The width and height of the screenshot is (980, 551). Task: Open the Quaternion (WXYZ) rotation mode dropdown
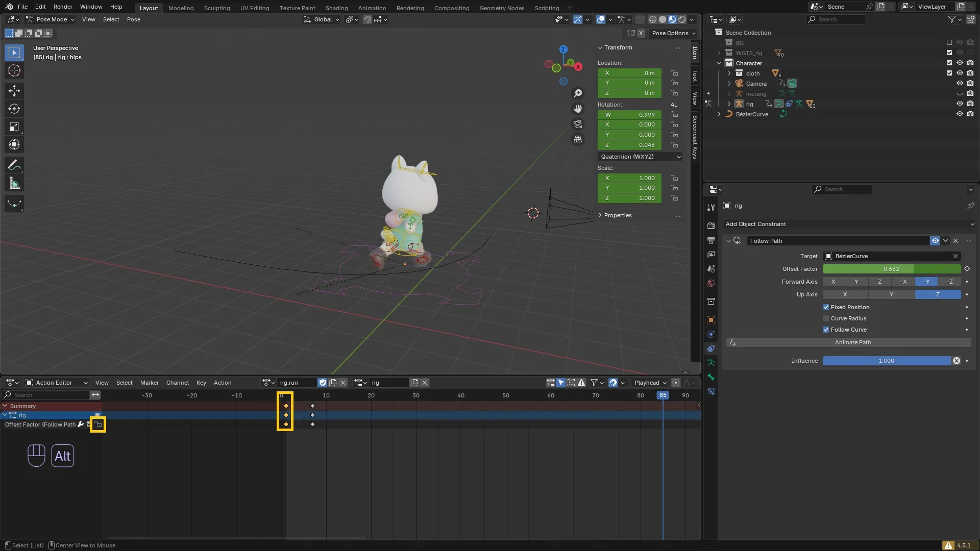[640, 157]
